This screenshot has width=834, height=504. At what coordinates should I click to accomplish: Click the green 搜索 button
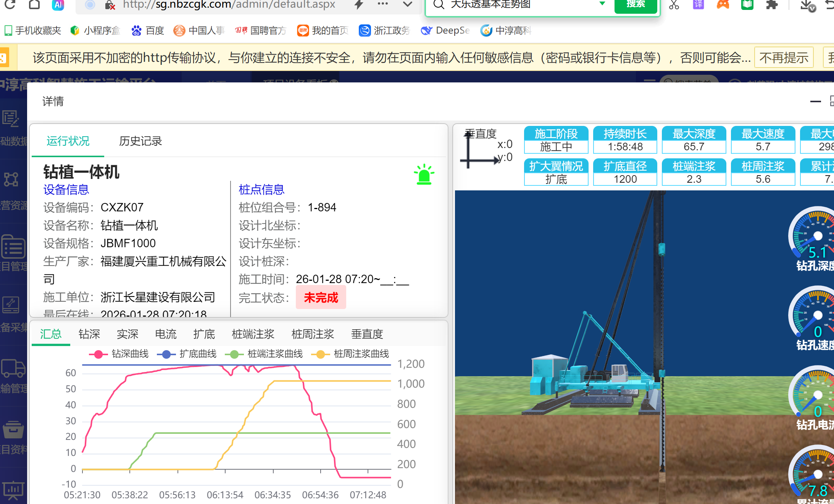(636, 4)
